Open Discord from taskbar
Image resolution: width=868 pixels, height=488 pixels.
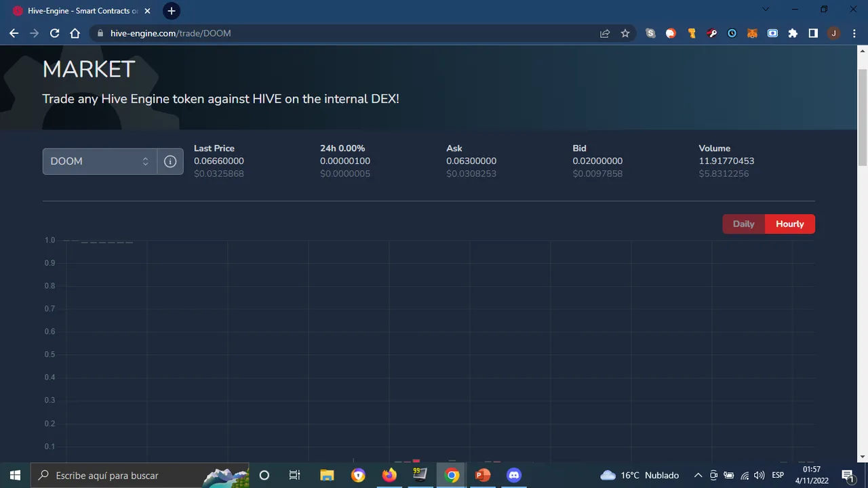(x=514, y=475)
